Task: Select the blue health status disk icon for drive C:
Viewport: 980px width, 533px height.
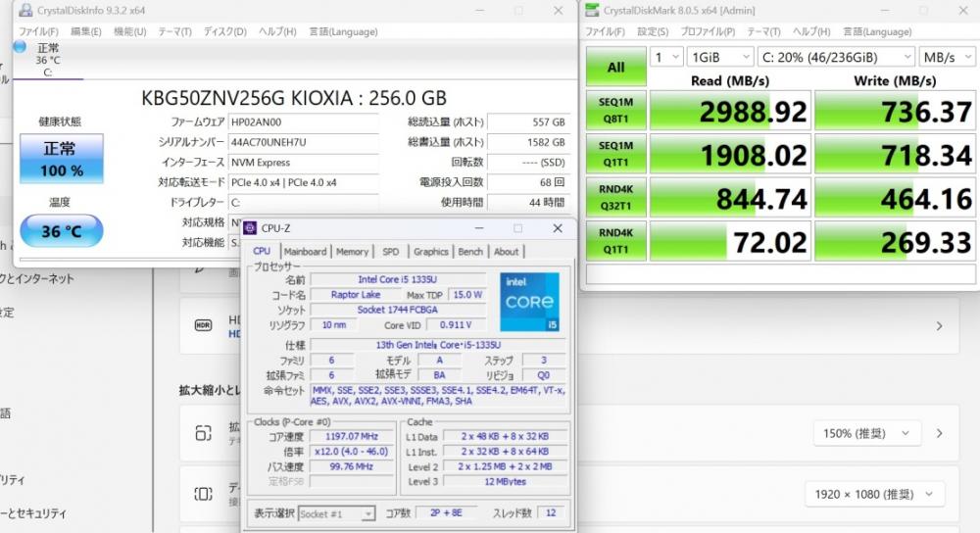Action: 20,47
